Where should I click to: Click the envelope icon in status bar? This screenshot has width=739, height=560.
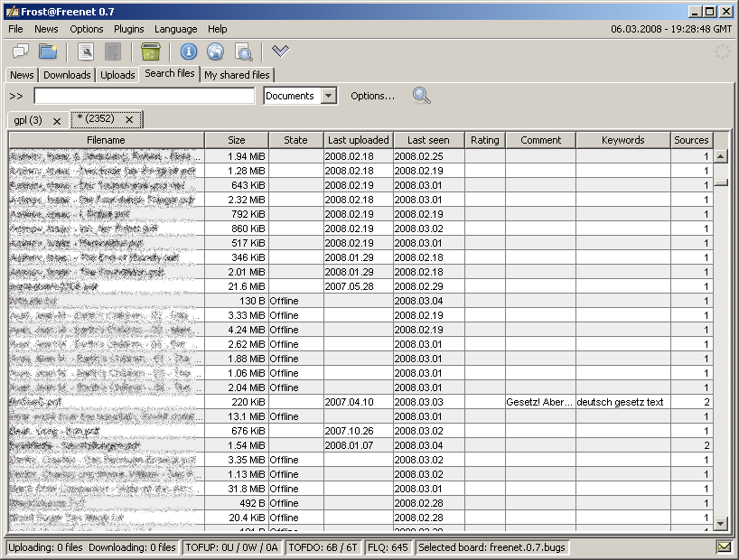(724, 546)
